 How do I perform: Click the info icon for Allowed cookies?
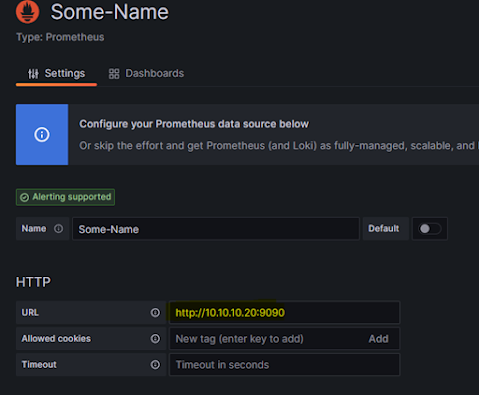tap(155, 339)
